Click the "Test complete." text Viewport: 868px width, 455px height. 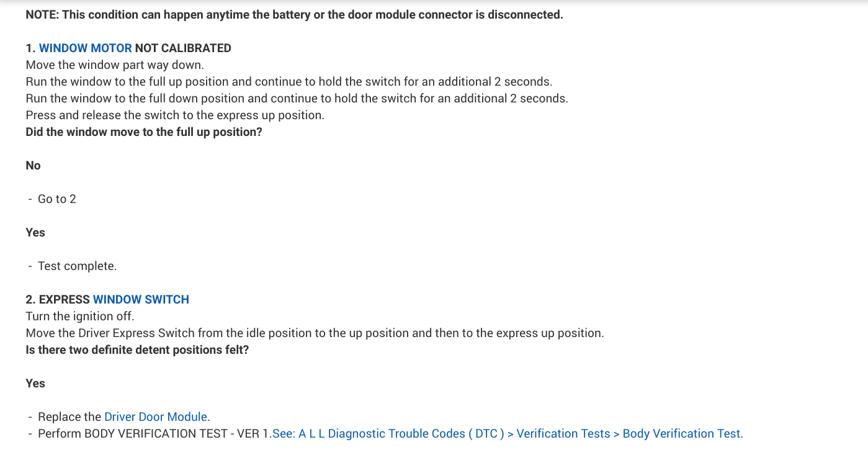(77, 266)
